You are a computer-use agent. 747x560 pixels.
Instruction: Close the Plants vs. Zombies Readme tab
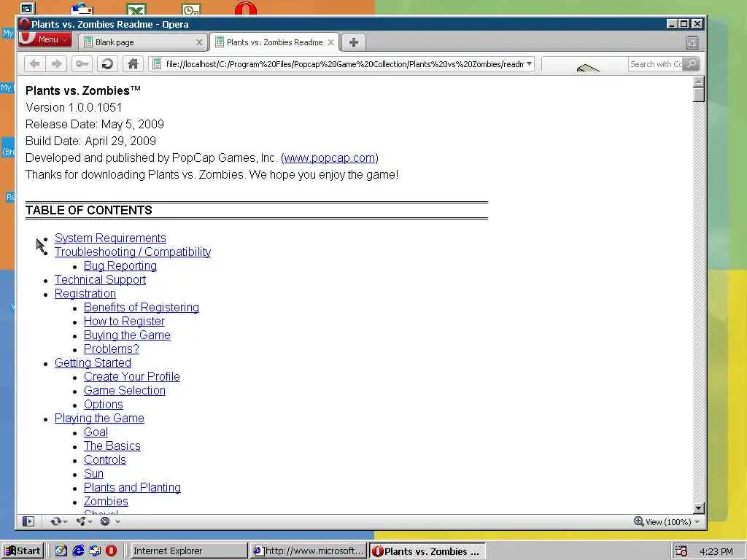[330, 42]
